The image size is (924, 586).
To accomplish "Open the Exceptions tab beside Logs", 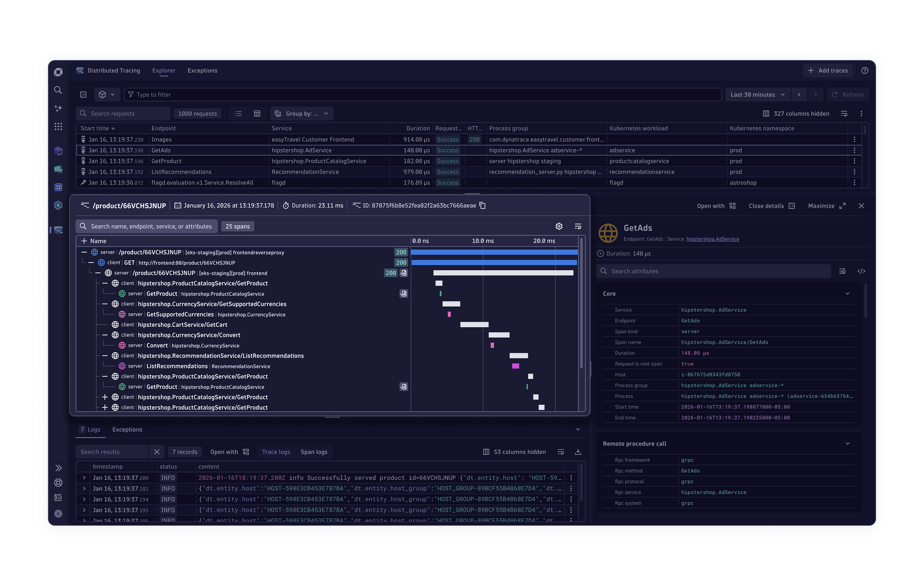I will [x=127, y=430].
